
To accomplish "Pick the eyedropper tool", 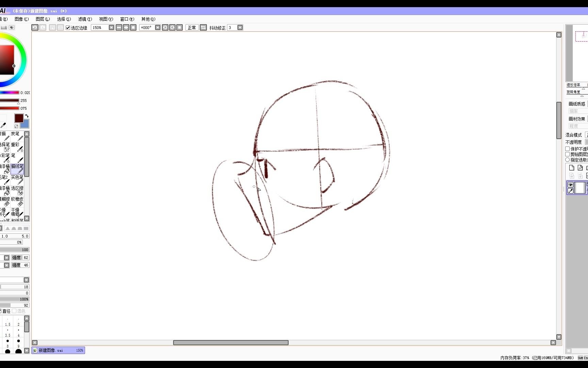I will (3, 125).
